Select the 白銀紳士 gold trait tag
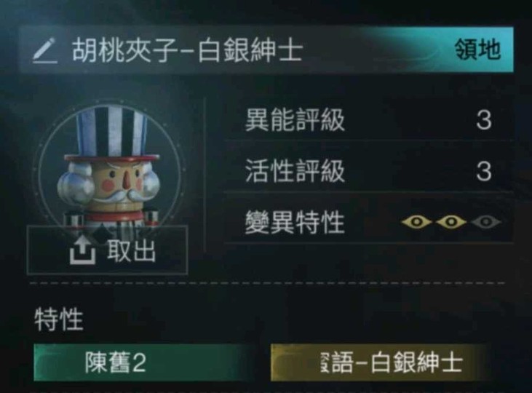The image size is (532, 393). point(380,362)
